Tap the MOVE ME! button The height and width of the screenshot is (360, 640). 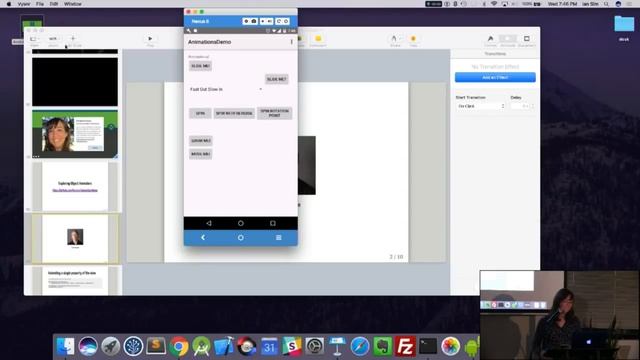(200, 154)
